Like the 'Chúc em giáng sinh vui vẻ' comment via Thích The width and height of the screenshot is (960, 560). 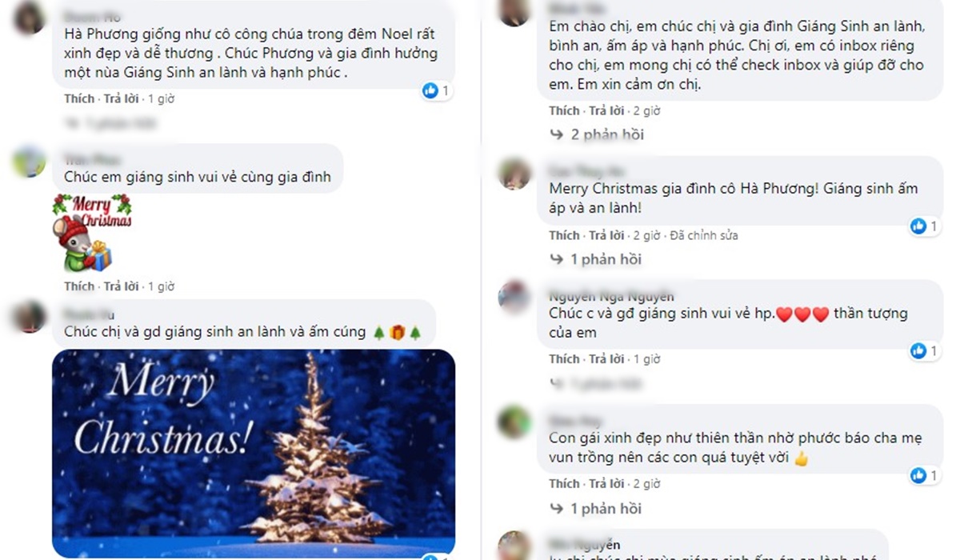[x=79, y=286]
